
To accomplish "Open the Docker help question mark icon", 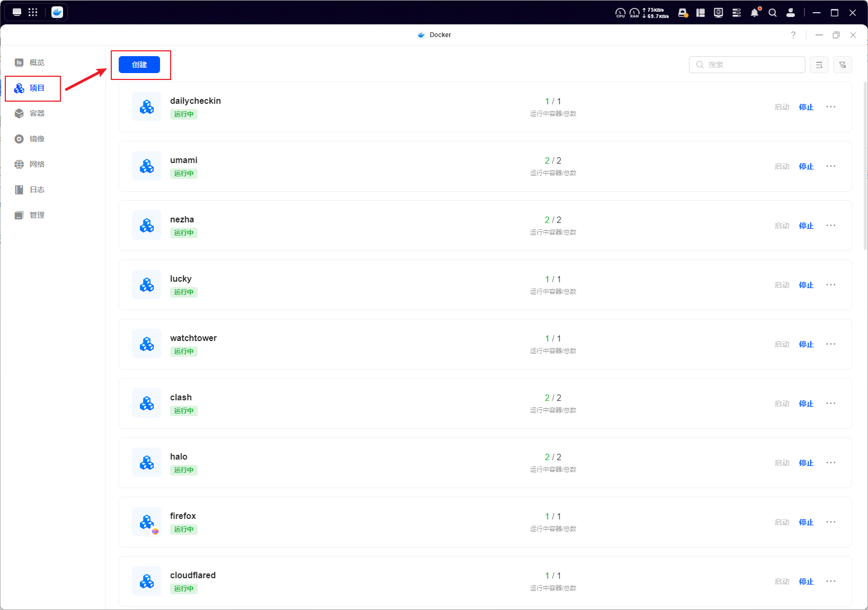I will [793, 35].
